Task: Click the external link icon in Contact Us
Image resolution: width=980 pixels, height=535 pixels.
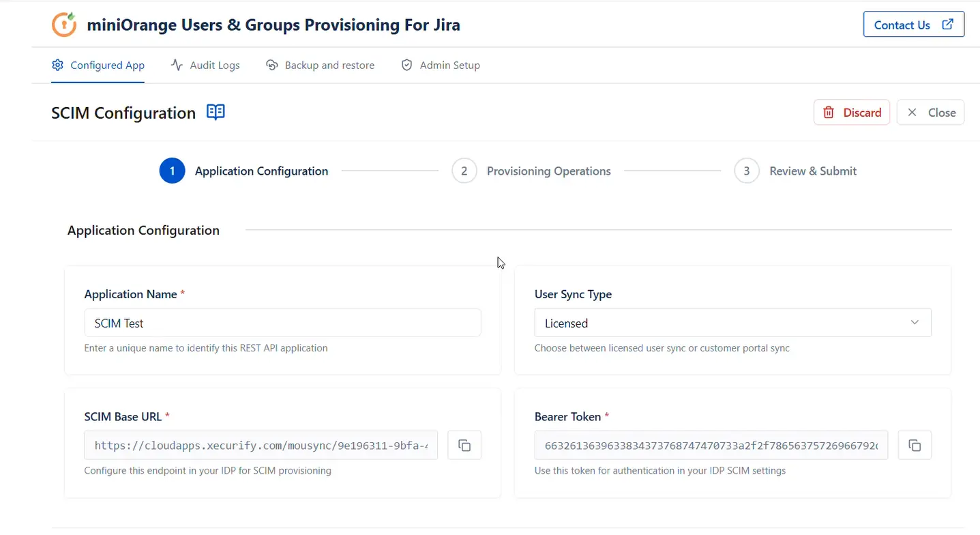Action: 947,25
